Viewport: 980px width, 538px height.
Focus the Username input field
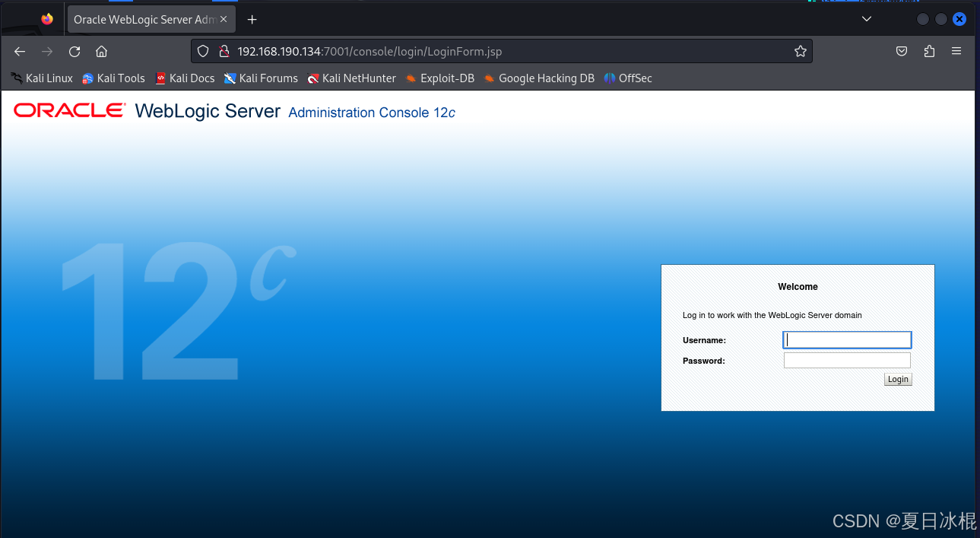pos(847,340)
